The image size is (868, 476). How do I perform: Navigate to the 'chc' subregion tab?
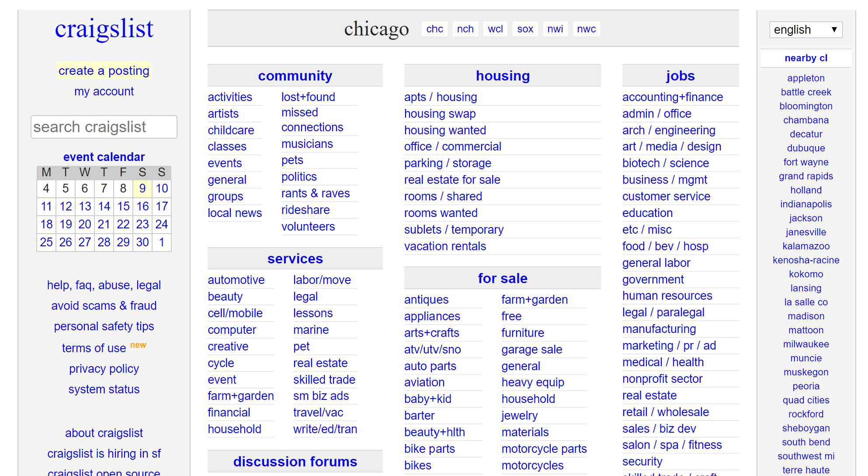pyautogui.click(x=433, y=28)
